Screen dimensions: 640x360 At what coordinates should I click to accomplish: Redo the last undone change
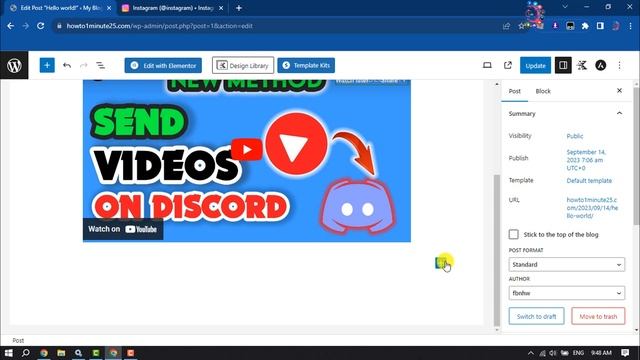click(84, 65)
